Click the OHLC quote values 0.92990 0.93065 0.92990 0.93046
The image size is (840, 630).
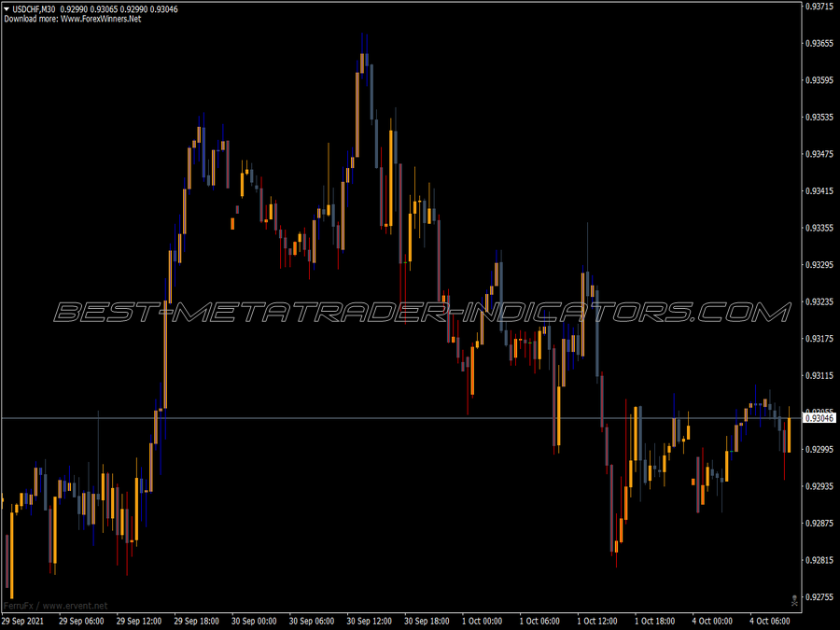coord(119,9)
